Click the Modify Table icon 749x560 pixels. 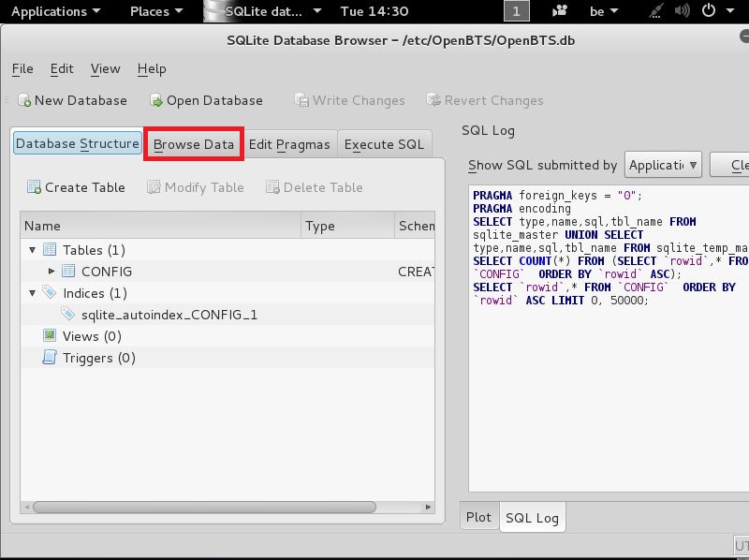154,187
